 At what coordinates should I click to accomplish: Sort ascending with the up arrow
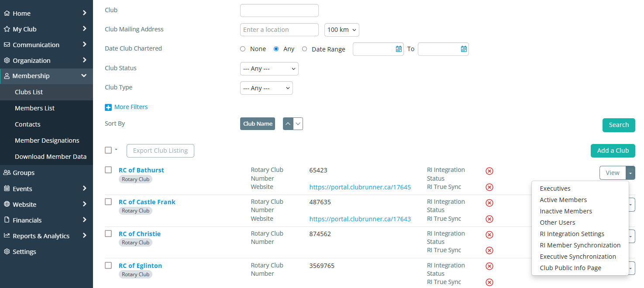(x=288, y=124)
